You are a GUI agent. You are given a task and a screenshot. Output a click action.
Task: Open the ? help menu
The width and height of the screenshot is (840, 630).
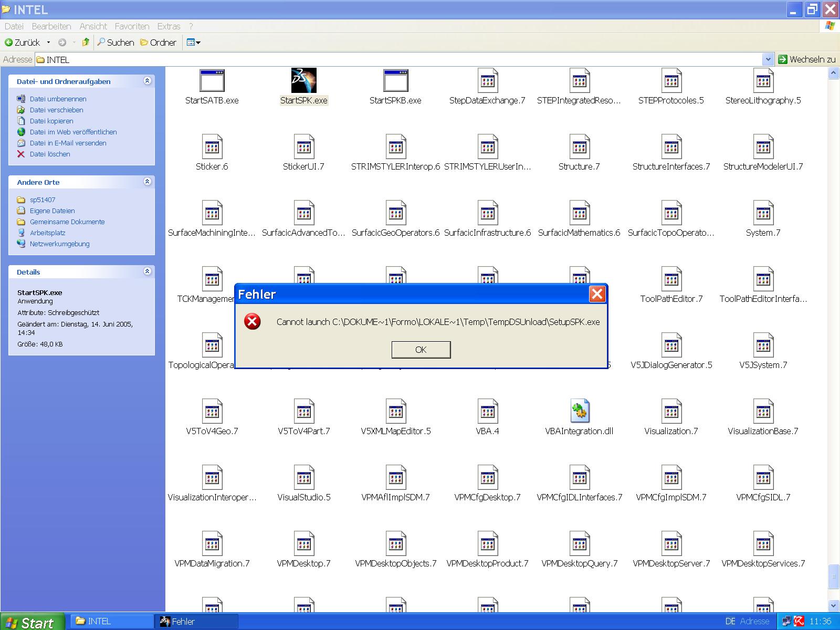click(x=191, y=26)
